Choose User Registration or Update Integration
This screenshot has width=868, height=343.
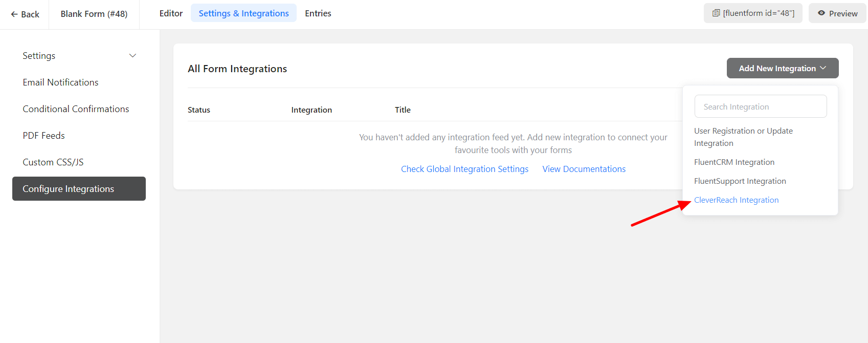click(x=743, y=137)
